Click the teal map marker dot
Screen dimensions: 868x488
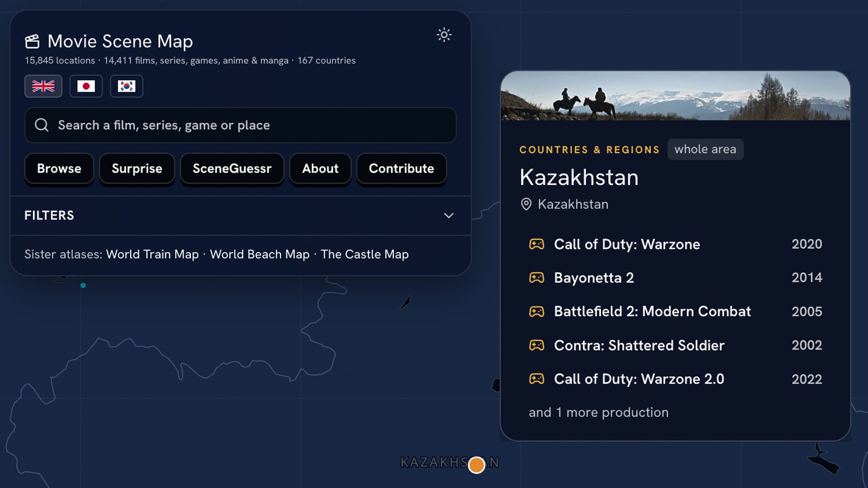click(x=83, y=286)
